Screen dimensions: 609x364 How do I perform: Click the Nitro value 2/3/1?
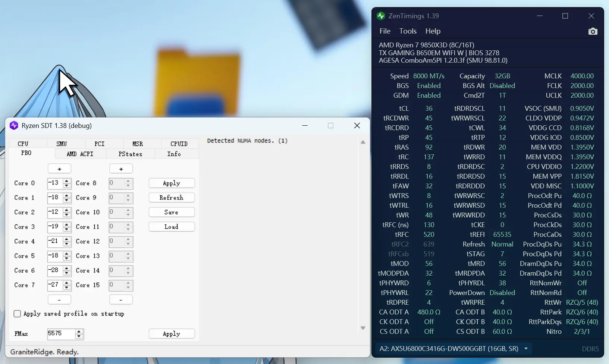582,332
